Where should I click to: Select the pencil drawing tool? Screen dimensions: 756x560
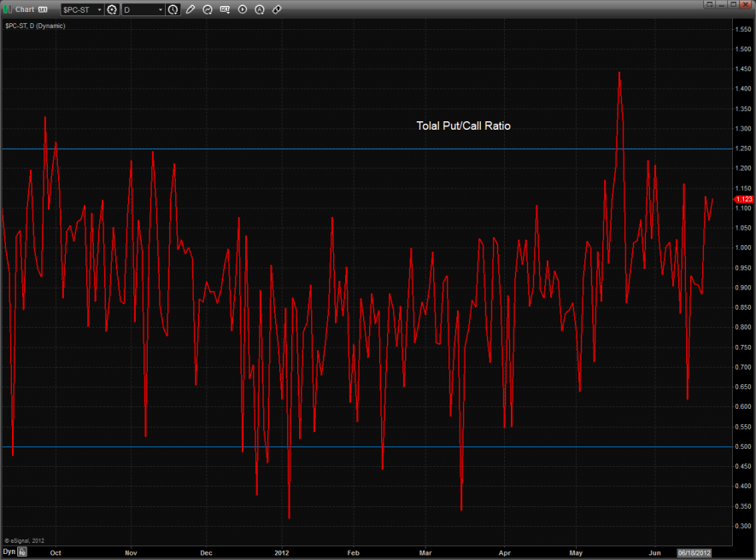pyautogui.click(x=190, y=9)
